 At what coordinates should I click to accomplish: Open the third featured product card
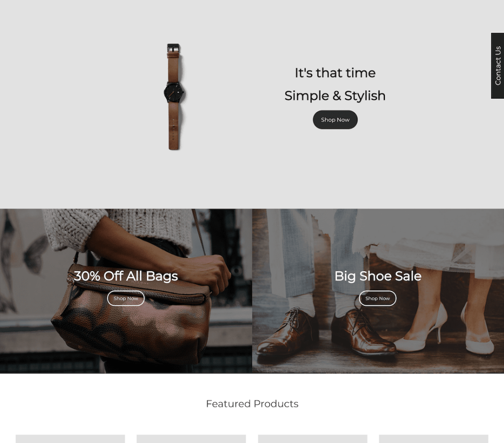click(313, 439)
